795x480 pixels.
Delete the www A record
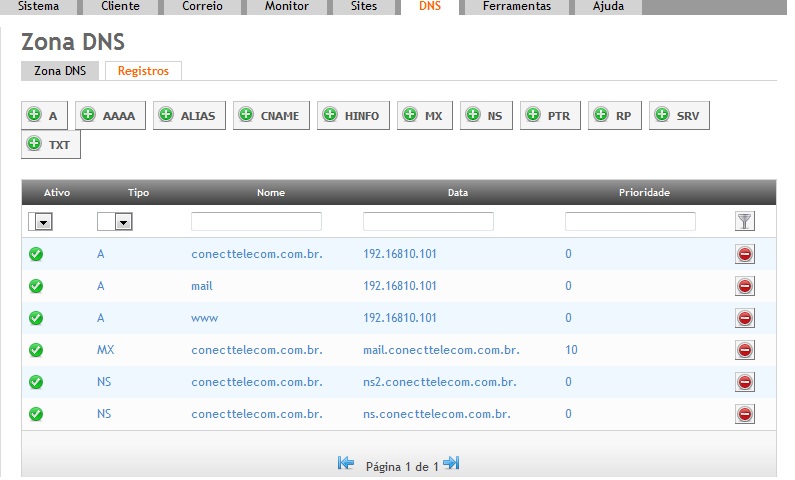745,318
